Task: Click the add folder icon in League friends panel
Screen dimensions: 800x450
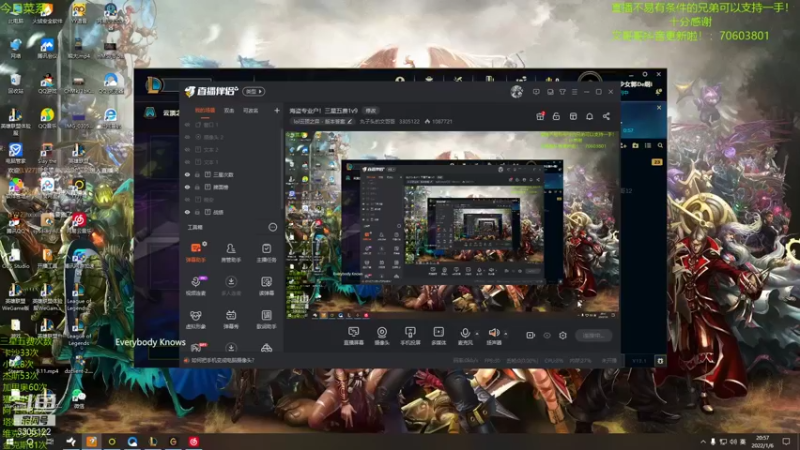Action: pos(635,145)
